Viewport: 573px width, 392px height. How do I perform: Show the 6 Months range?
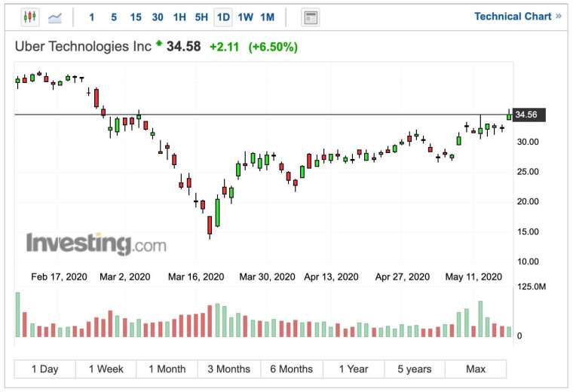(x=292, y=369)
